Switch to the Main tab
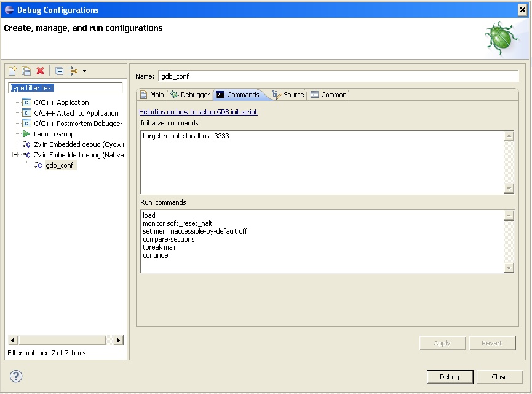The height and width of the screenshot is (394, 532). pos(152,95)
